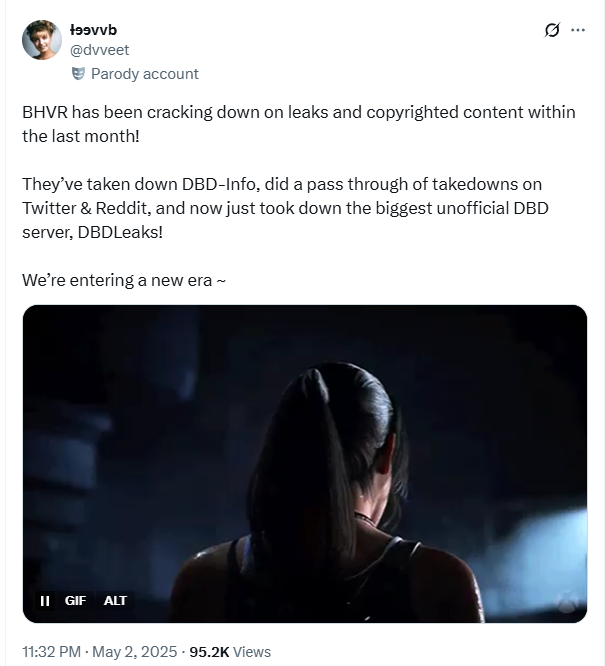
Task: Open the Grok explain-post icon
Action: [552, 30]
